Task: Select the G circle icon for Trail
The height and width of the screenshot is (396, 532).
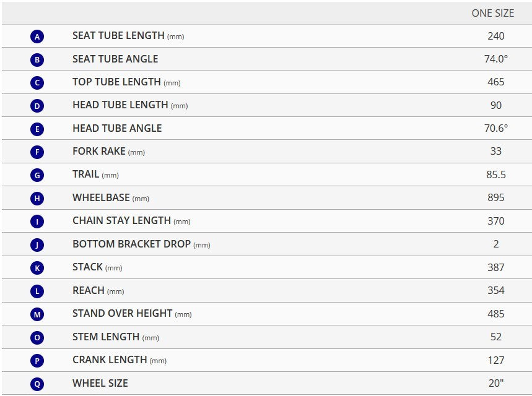Action: click(x=37, y=175)
